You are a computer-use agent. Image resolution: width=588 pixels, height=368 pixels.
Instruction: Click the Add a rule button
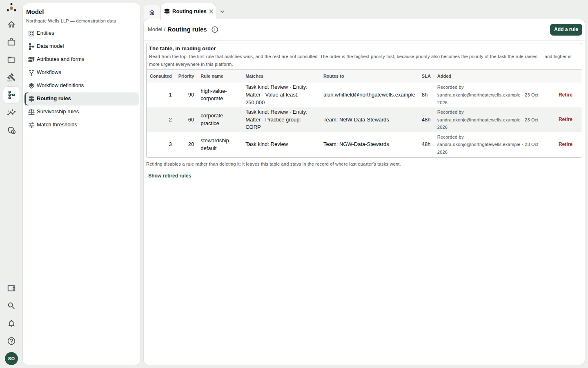[566, 29]
